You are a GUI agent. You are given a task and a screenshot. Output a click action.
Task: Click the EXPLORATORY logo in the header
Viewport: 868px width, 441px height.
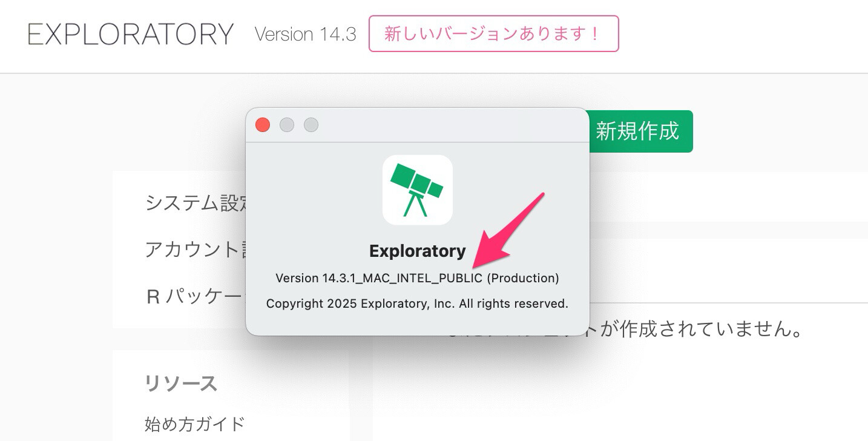[131, 35]
